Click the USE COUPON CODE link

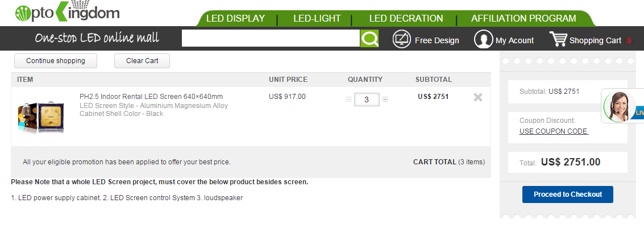click(x=553, y=131)
